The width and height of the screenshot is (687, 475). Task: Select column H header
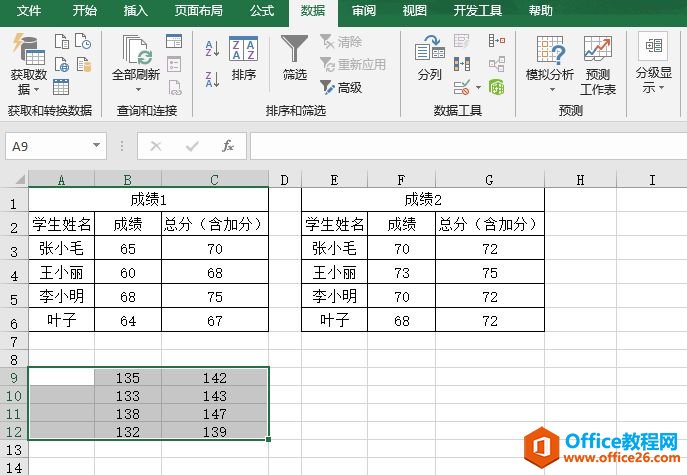coord(581,180)
